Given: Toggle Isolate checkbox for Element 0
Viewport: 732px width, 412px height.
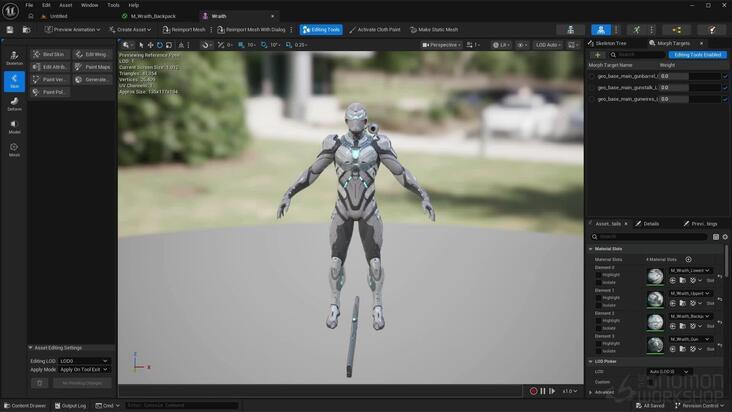Looking at the screenshot, I should (x=598, y=282).
